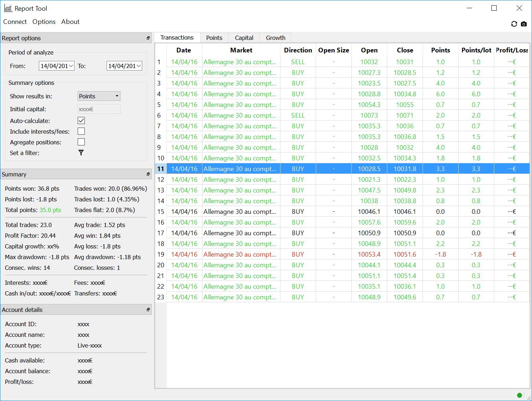Open the From date dropdown
Image resolution: width=532 pixels, height=401 pixels.
[71, 66]
